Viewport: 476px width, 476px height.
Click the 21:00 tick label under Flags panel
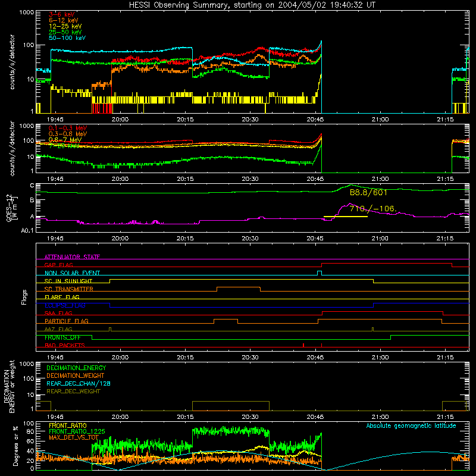380,358
